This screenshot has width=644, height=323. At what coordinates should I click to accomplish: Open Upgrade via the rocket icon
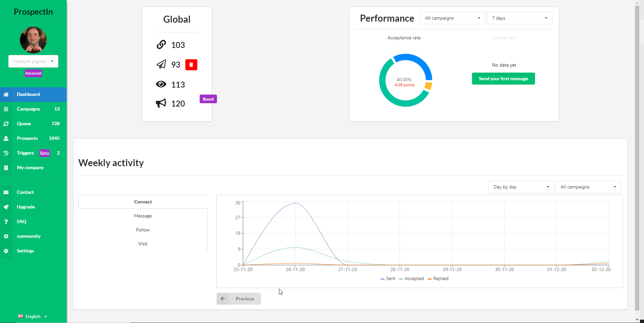(x=6, y=207)
